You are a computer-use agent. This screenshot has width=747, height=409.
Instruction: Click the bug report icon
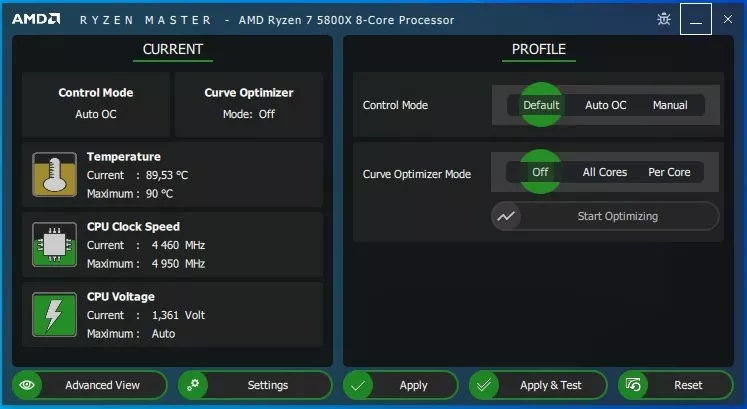click(x=664, y=19)
